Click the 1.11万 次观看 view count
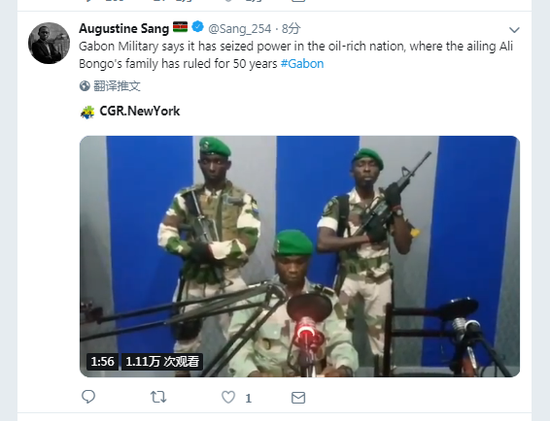Image resolution: width=550 pixels, height=421 pixels. (162, 361)
